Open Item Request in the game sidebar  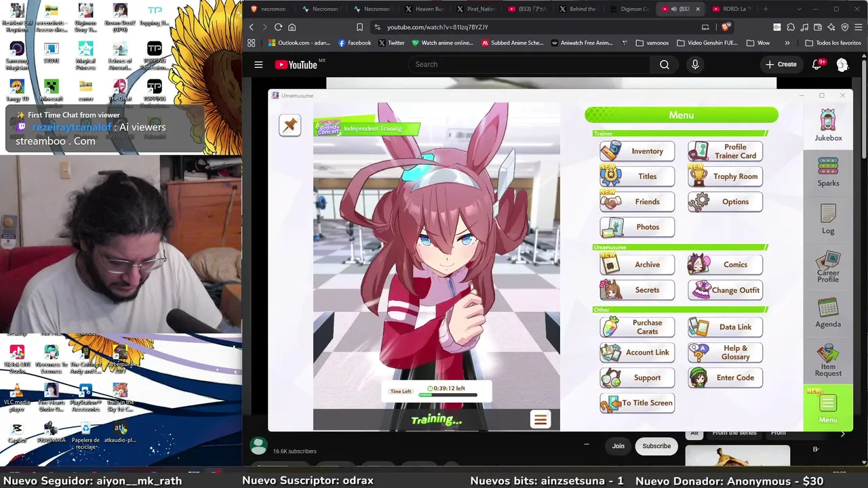click(828, 361)
